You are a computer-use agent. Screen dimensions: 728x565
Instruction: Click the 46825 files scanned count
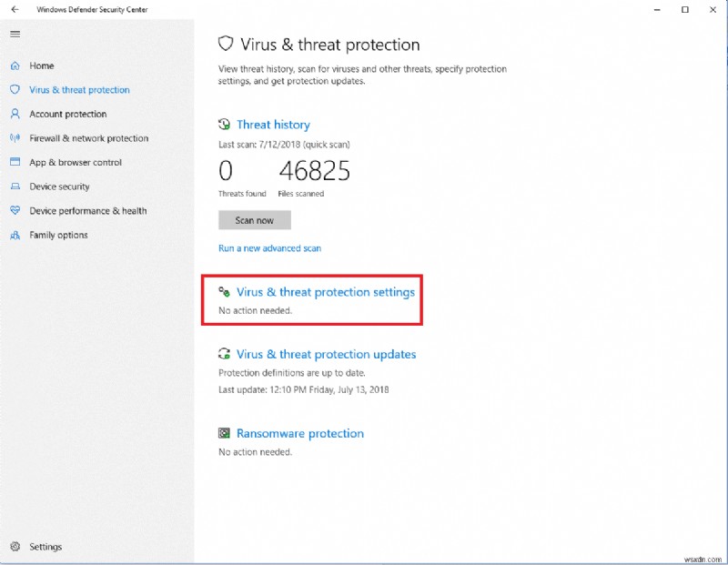click(314, 171)
